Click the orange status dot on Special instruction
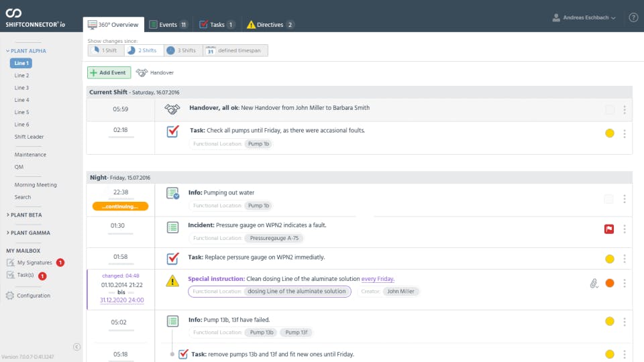644x362 pixels. pos(610,283)
